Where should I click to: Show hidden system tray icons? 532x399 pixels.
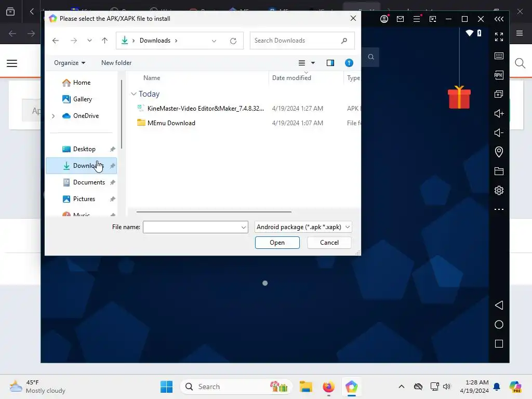pos(402,387)
